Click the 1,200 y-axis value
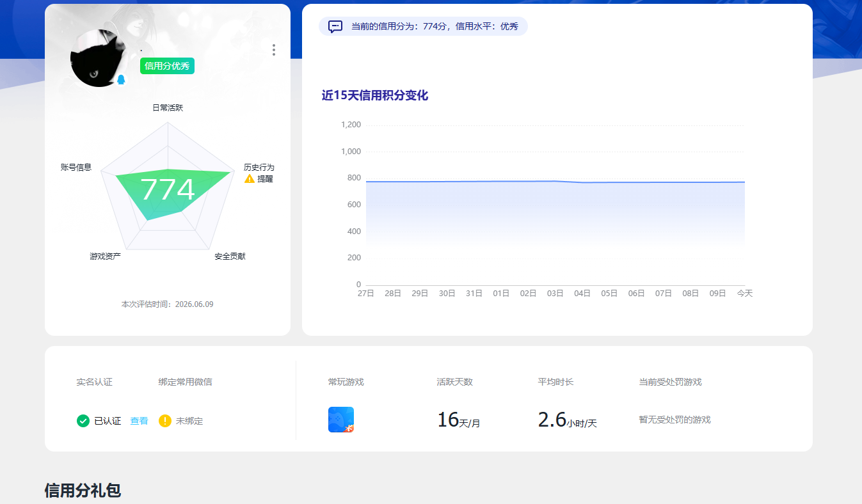The height and width of the screenshot is (504, 862). click(x=351, y=125)
